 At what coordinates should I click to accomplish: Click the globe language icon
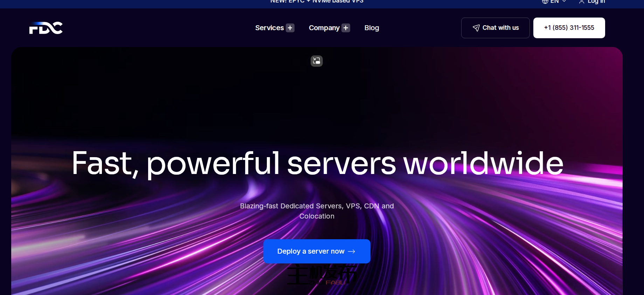[545, 2]
